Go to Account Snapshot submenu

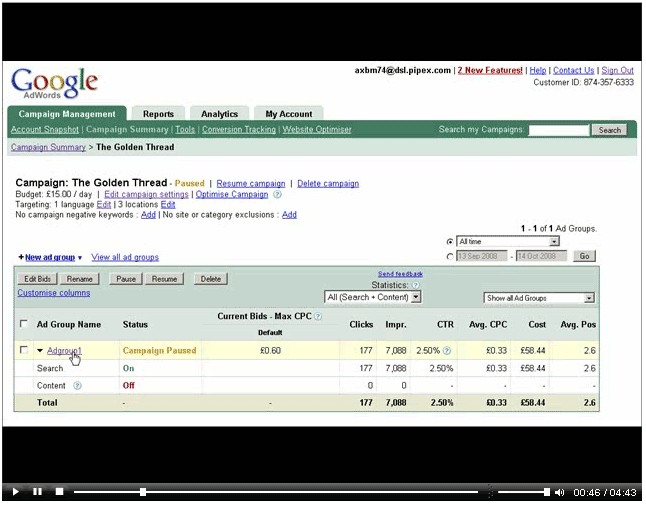44,129
